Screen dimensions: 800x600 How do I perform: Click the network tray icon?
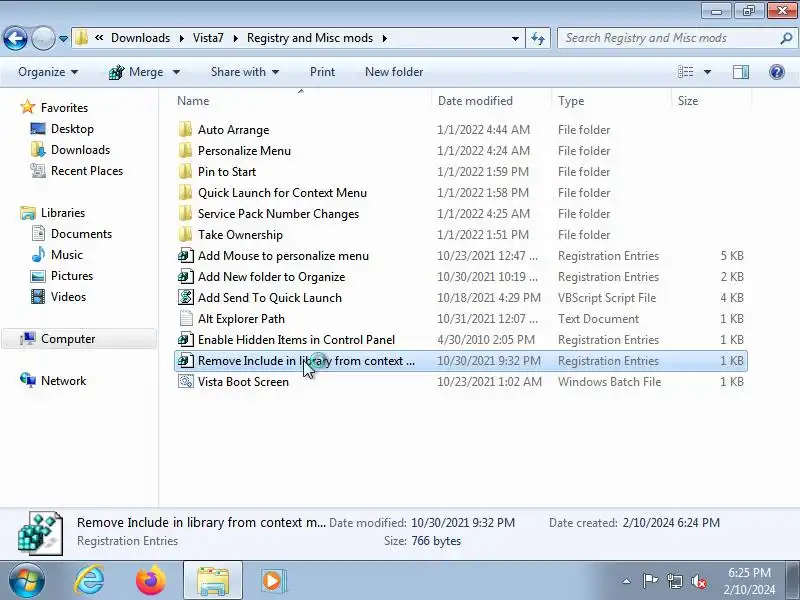[674, 581]
